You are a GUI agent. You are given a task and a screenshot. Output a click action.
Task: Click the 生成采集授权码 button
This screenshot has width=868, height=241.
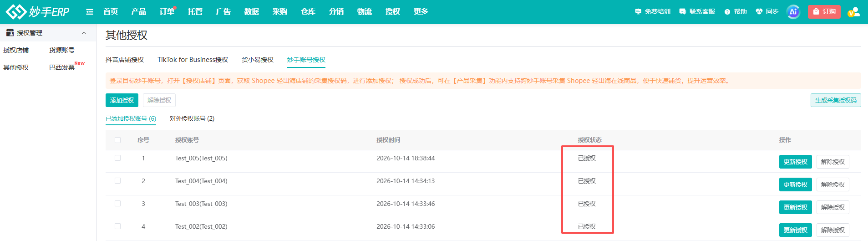[x=836, y=100]
